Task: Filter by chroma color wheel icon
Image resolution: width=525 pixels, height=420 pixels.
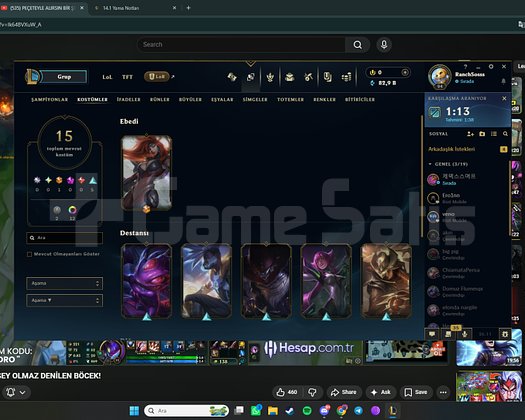Action: click(x=72, y=210)
